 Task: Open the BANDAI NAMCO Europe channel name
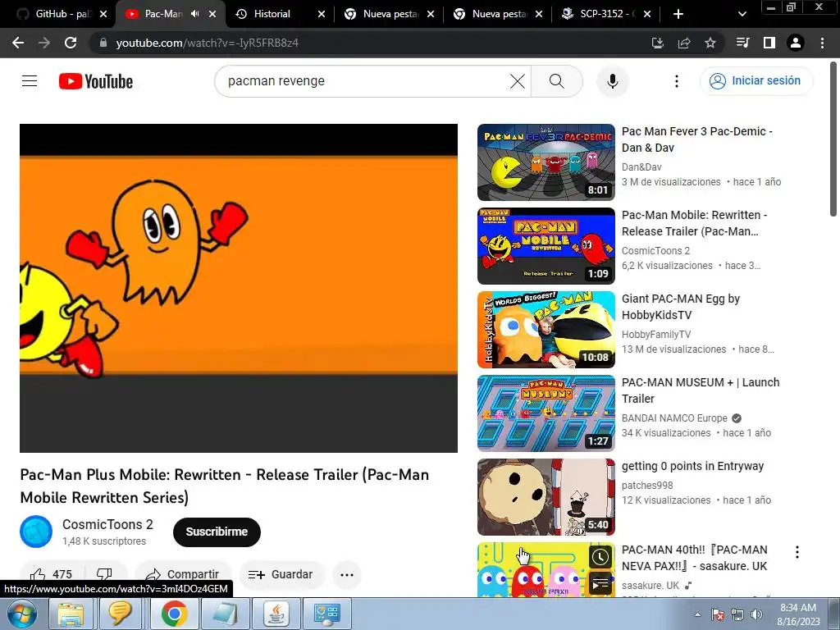(x=674, y=418)
